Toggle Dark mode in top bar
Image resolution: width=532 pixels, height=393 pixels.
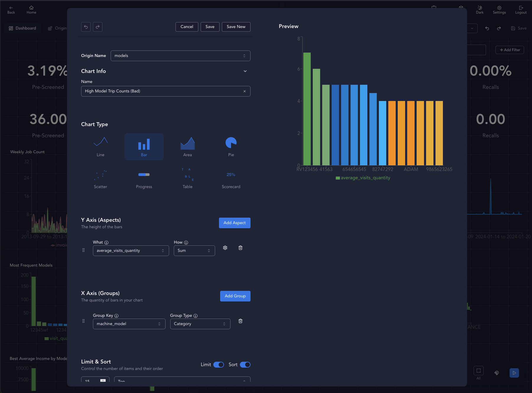[x=479, y=10]
